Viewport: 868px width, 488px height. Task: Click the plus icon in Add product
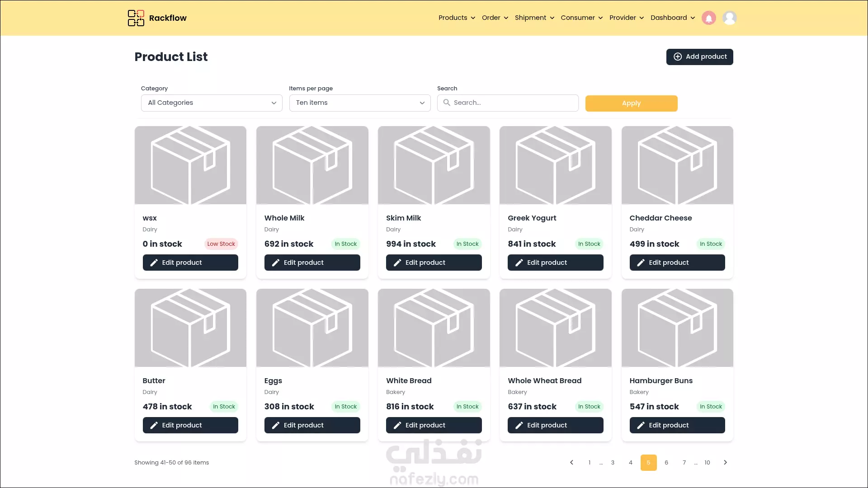678,56
